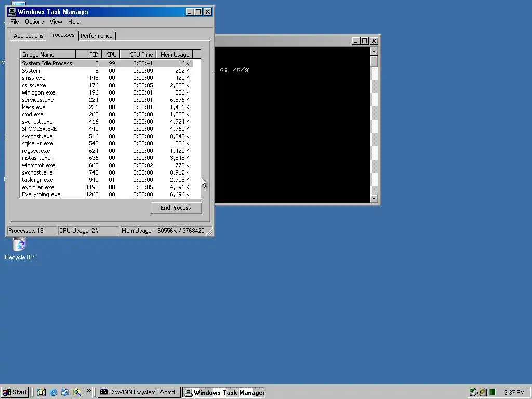Select the SPOOLSV.EXE process

(x=106, y=129)
